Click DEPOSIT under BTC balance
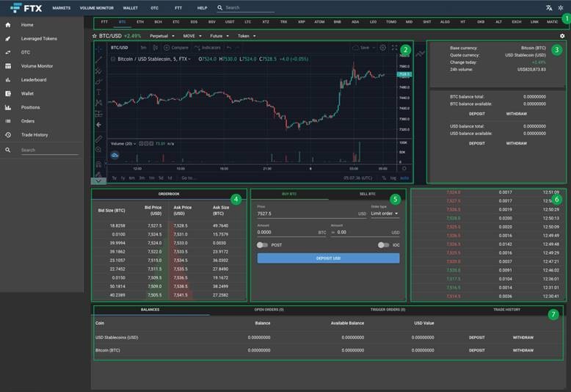Image resolution: width=571 pixels, height=392 pixels. point(476,114)
